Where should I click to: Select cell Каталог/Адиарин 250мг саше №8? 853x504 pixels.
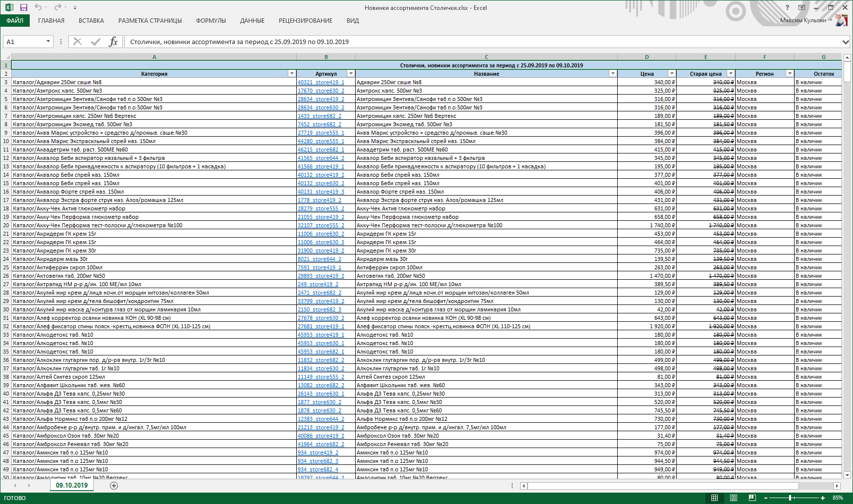click(154, 82)
